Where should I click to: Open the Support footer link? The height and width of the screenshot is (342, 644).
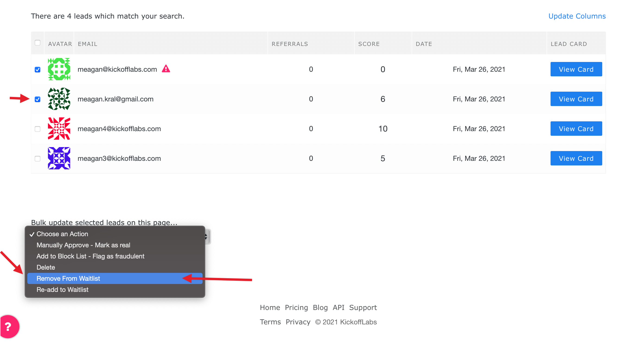coord(363,307)
